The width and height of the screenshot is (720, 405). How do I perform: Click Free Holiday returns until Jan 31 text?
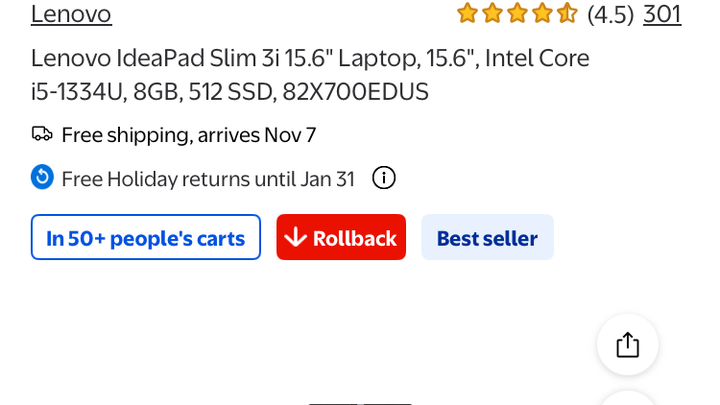click(208, 179)
